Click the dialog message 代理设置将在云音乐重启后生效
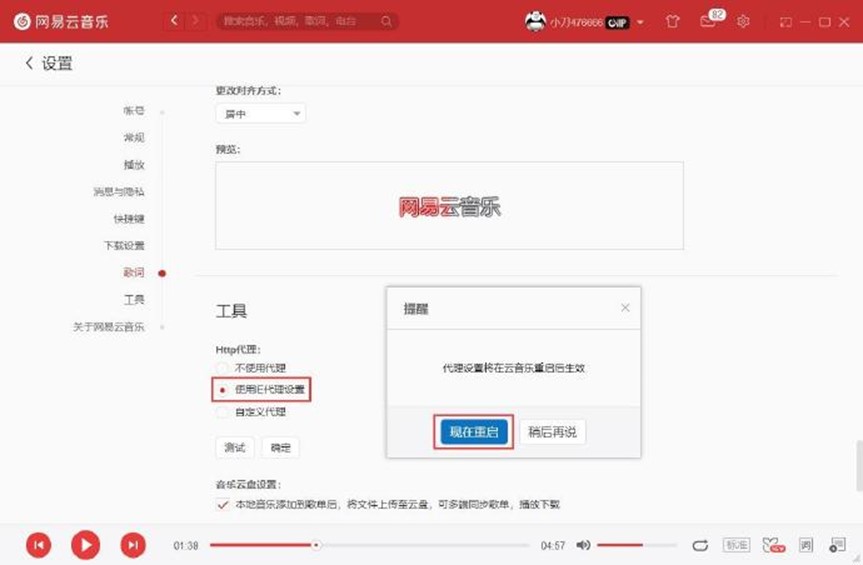The width and height of the screenshot is (863, 565). (514, 368)
